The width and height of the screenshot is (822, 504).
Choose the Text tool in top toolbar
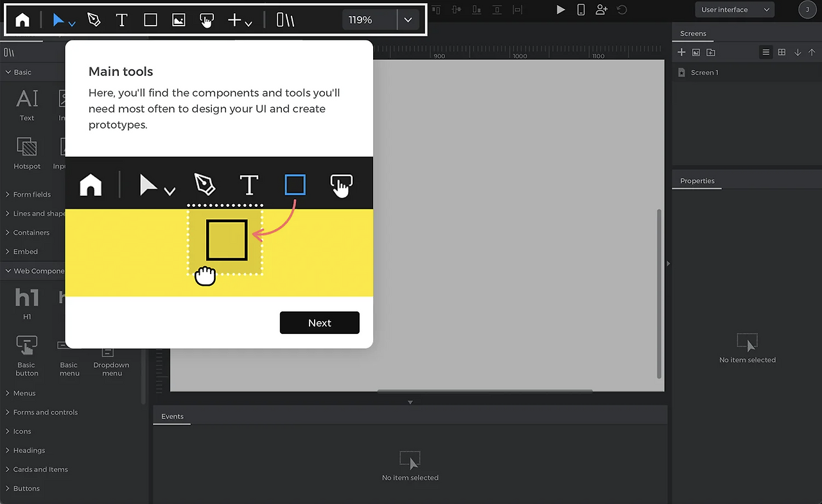click(x=121, y=20)
